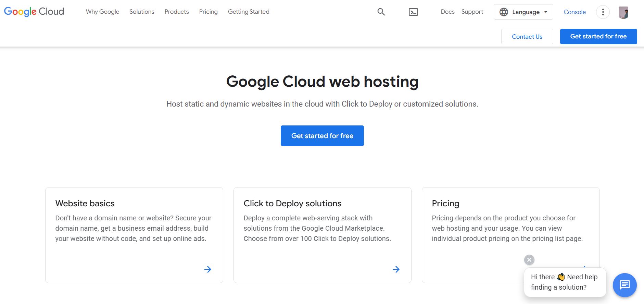Click top bar Get started for free
Viewport: 644px width, 304px height.
pos(598,36)
